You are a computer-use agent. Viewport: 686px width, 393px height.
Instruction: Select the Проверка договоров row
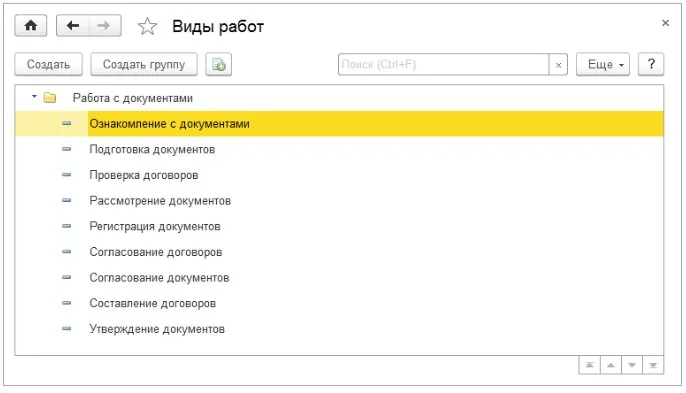tap(340, 175)
